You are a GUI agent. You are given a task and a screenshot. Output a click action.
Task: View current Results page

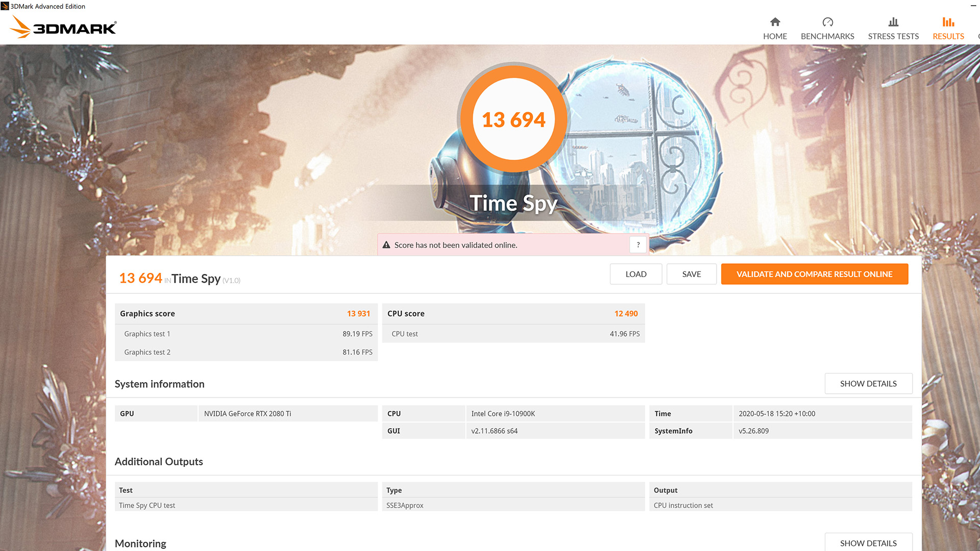click(x=948, y=28)
